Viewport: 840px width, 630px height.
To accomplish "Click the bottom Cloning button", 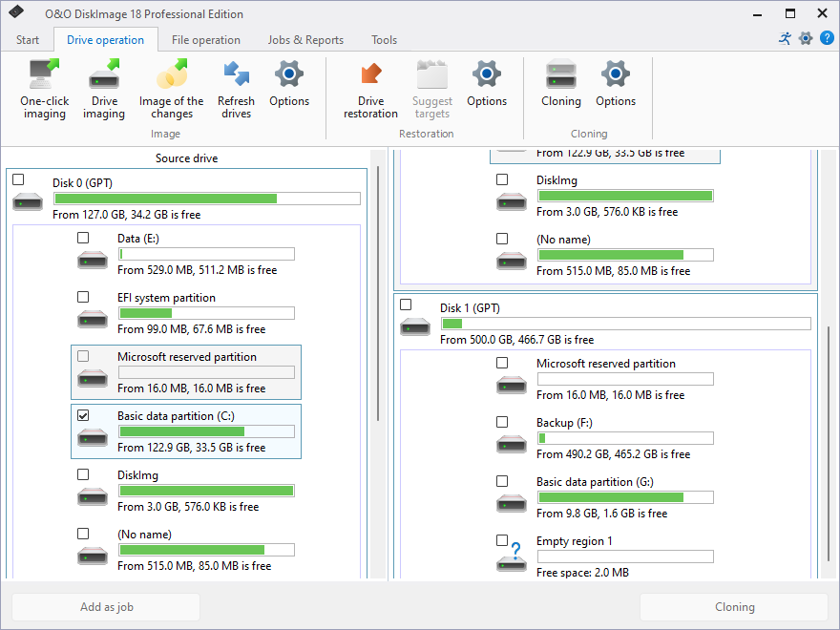I will [x=734, y=607].
